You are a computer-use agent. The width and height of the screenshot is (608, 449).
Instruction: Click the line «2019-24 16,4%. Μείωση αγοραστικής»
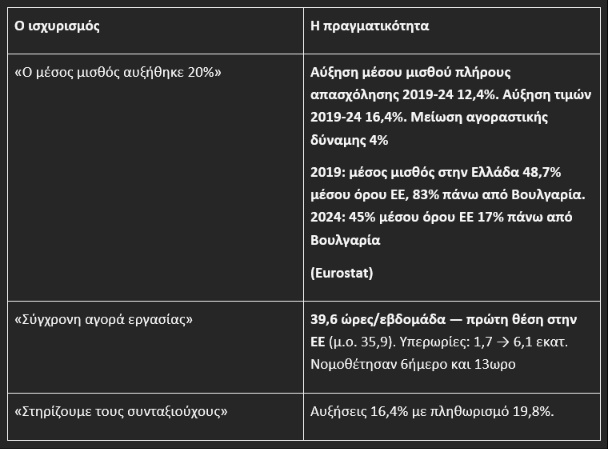(x=429, y=117)
